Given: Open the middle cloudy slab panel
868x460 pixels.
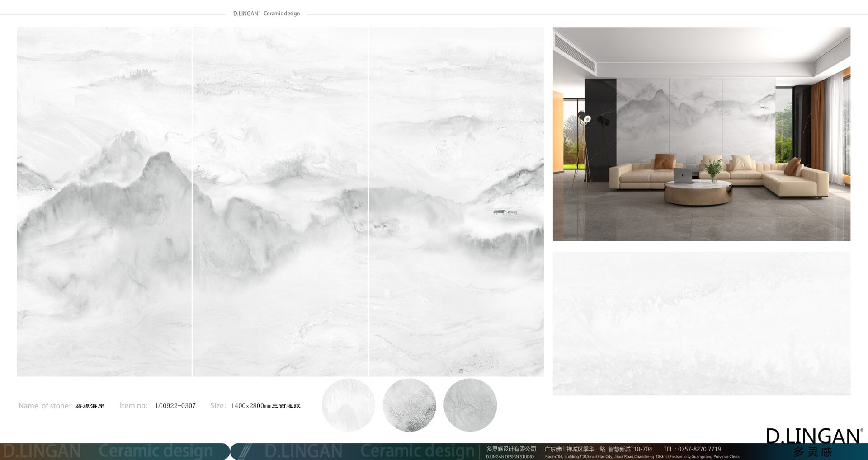Looking at the screenshot, I should click(x=280, y=202).
